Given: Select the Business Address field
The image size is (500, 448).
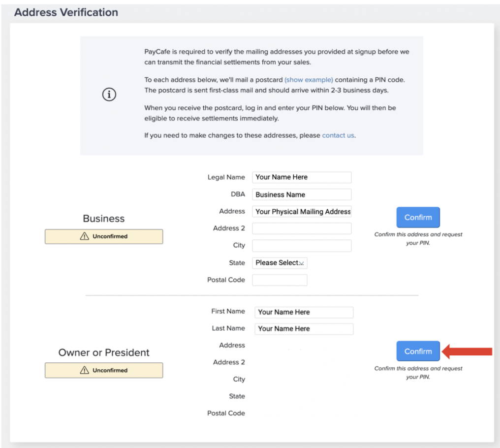Looking at the screenshot, I should [x=302, y=212].
